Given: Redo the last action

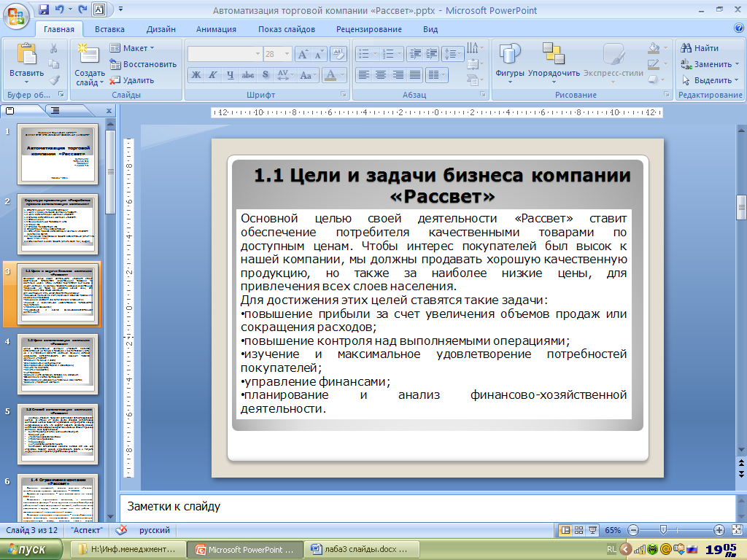Looking at the screenshot, I should coord(83,9).
